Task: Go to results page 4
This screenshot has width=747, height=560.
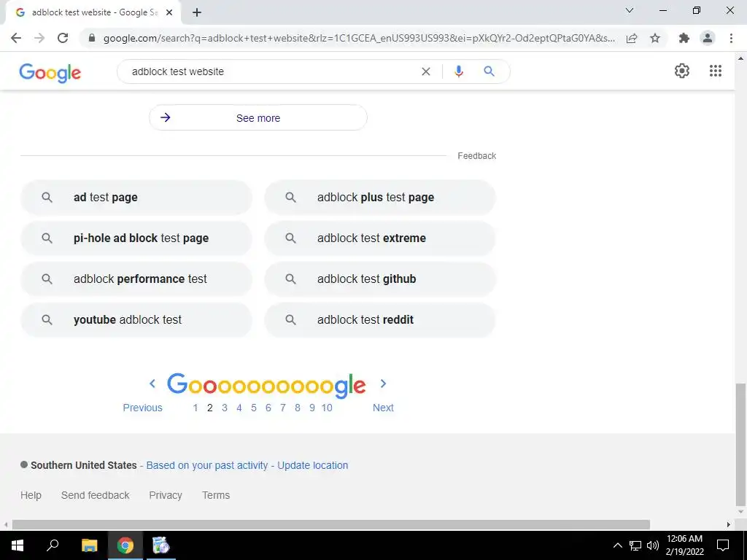Action: [x=239, y=408]
